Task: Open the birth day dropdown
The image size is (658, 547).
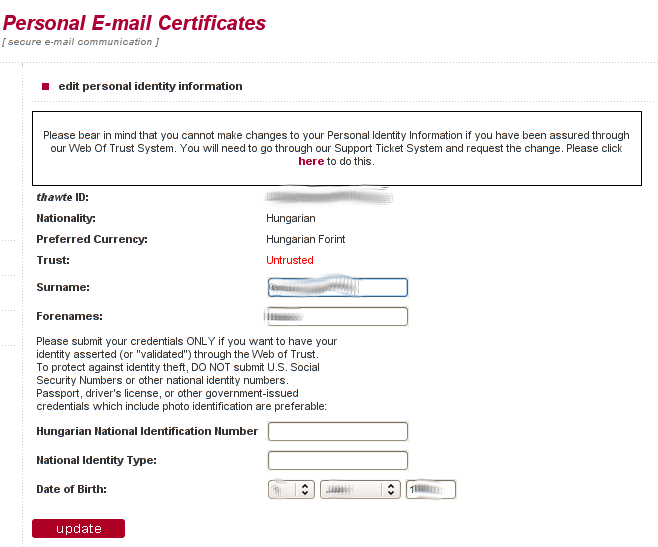Action: click(291, 489)
